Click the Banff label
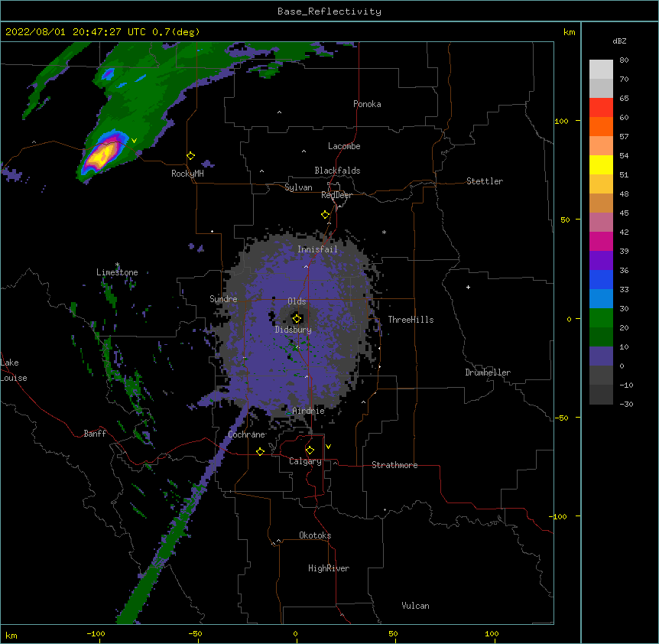The width and height of the screenshot is (659, 644). pyautogui.click(x=95, y=434)
